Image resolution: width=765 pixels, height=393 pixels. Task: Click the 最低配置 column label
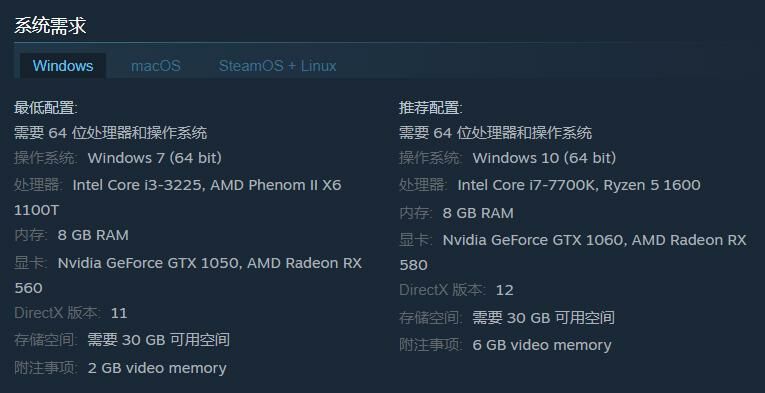pyautogui.click(x=46, y=107)
